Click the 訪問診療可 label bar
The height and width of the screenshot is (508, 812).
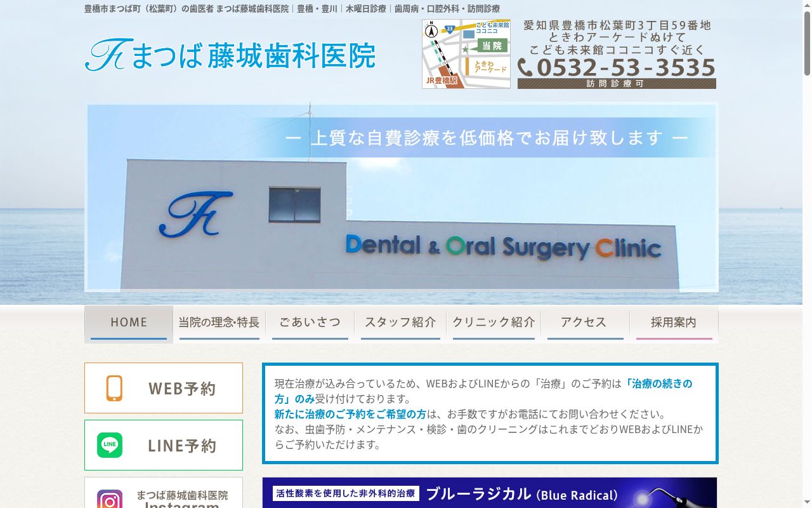617,84
